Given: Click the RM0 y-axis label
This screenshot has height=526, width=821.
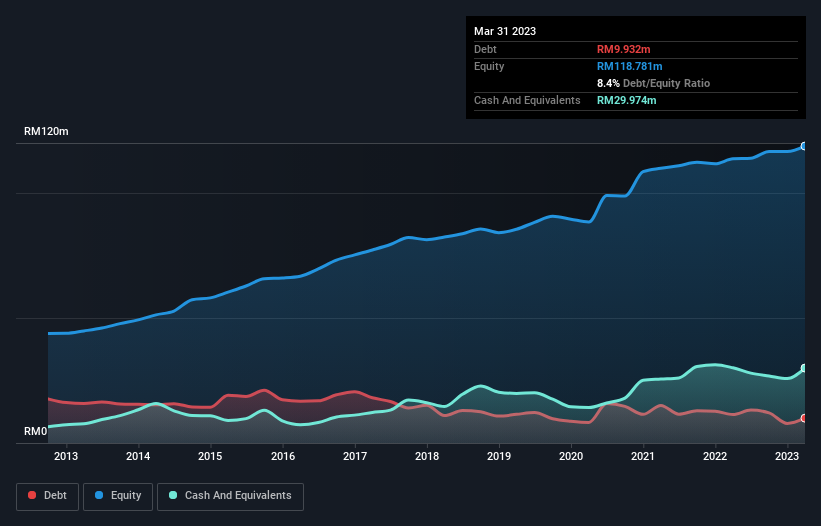Looking at the screenshot, I should [36, 432].
